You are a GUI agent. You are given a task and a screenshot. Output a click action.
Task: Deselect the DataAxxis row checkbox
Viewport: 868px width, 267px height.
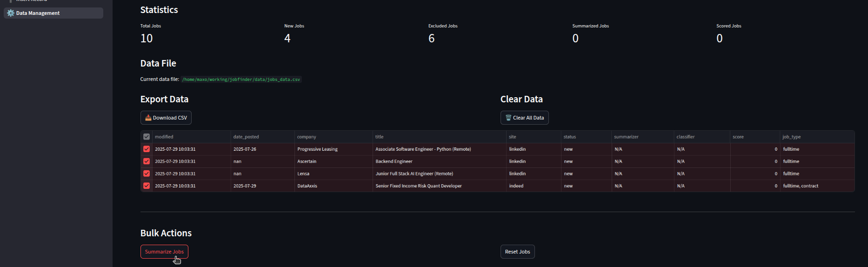(147, 186)
